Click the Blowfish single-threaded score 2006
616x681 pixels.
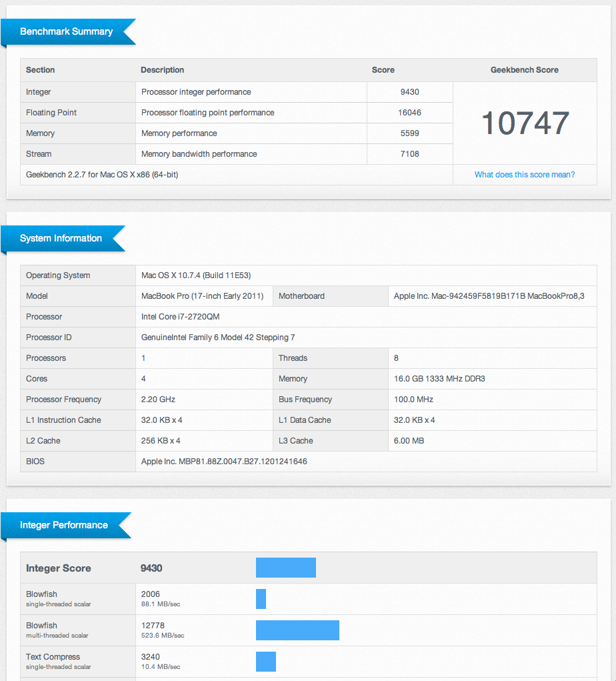pos(151,594)
